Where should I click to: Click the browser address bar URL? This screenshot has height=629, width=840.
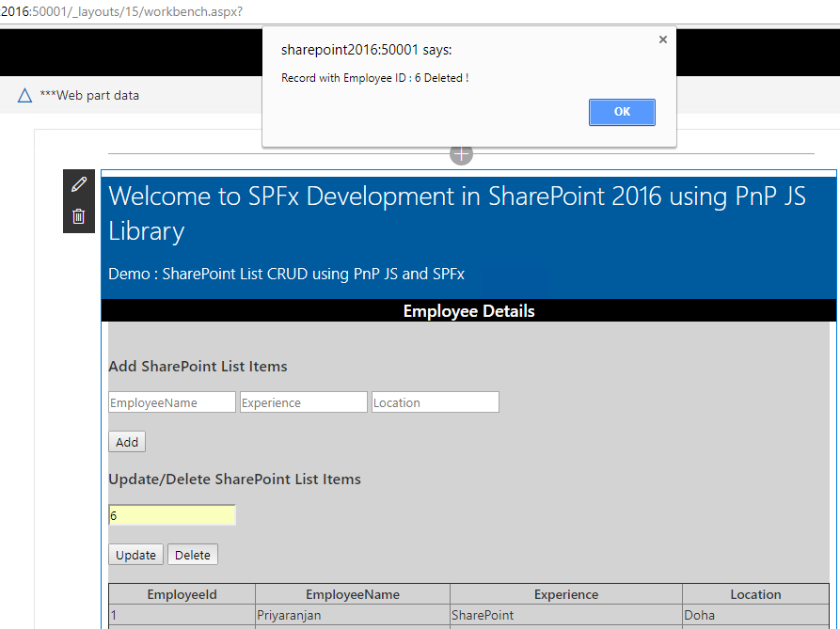(x=121, y=11)
